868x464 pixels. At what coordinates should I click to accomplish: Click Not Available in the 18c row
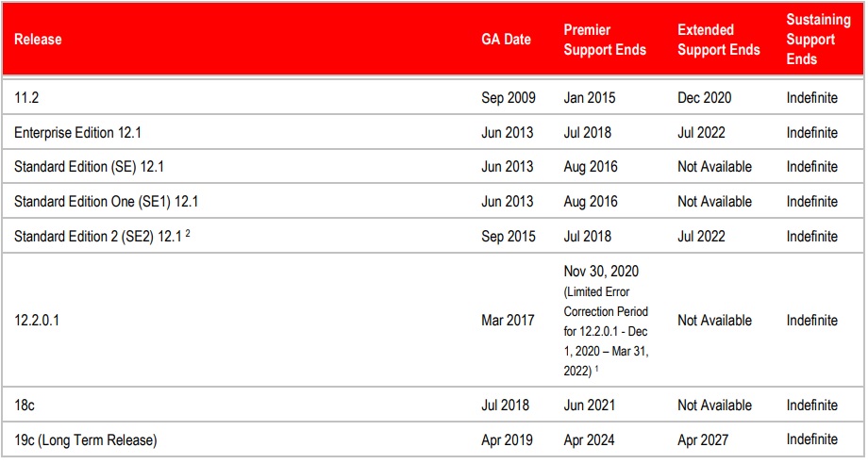click(x=714, y=406)
